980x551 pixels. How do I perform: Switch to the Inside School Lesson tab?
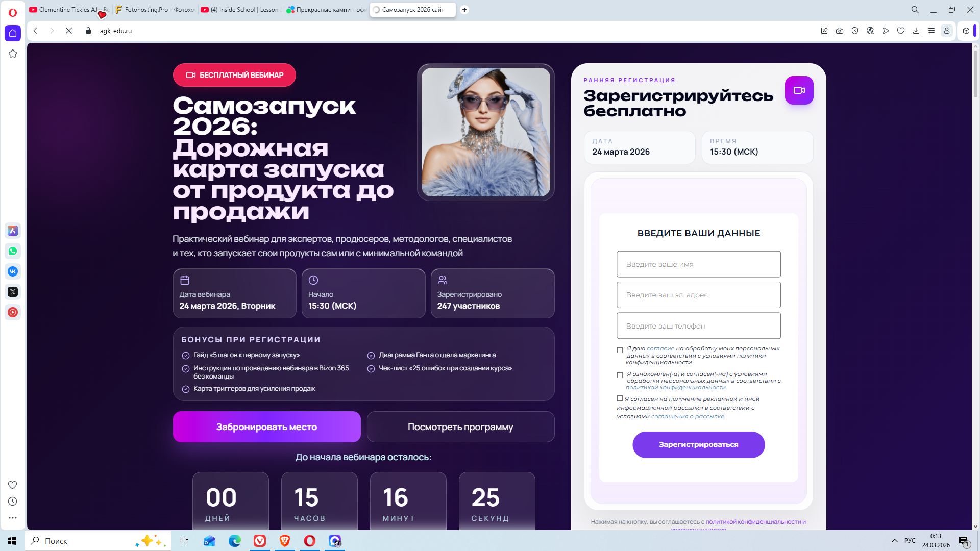coord(240,10)
